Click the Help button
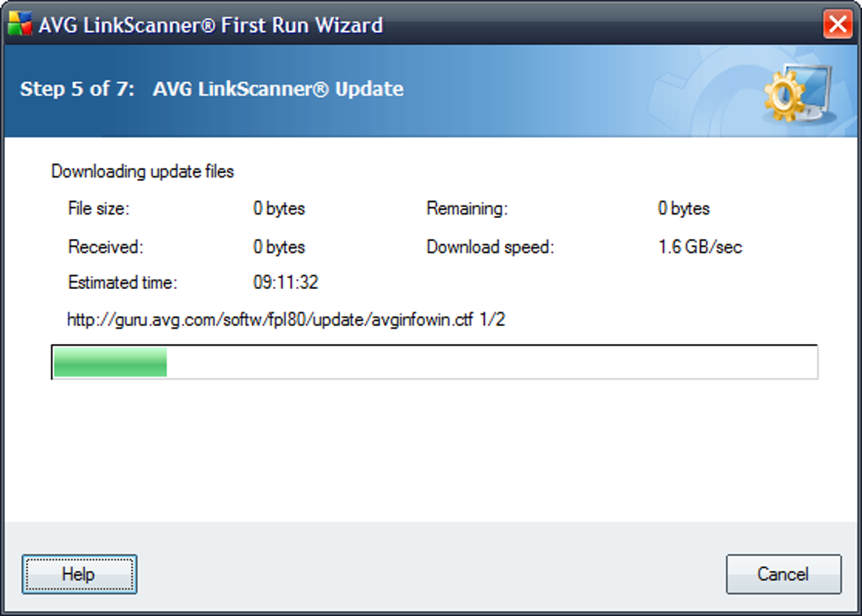 (79, 574)
